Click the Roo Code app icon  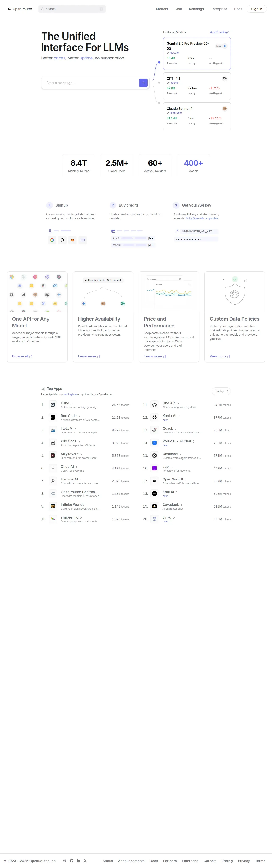[53, 417]
